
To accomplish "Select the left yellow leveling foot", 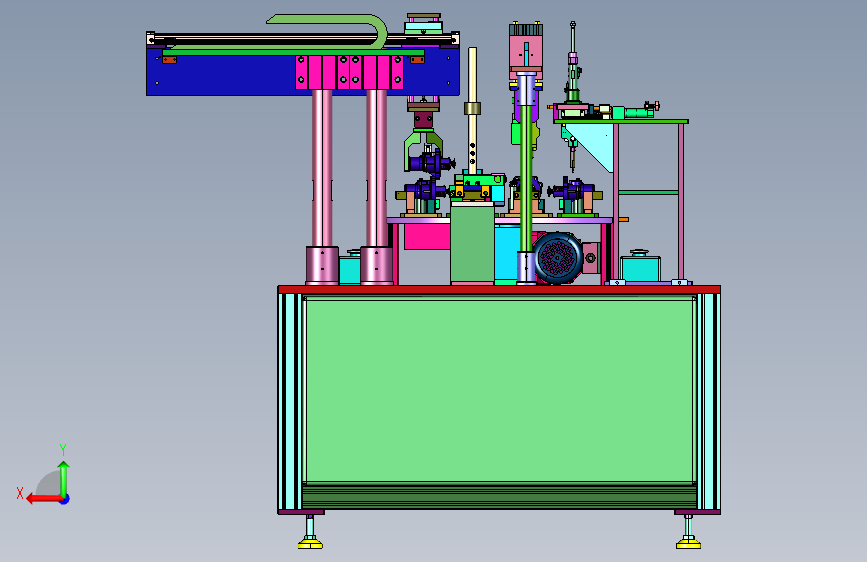I will point(310,545).
